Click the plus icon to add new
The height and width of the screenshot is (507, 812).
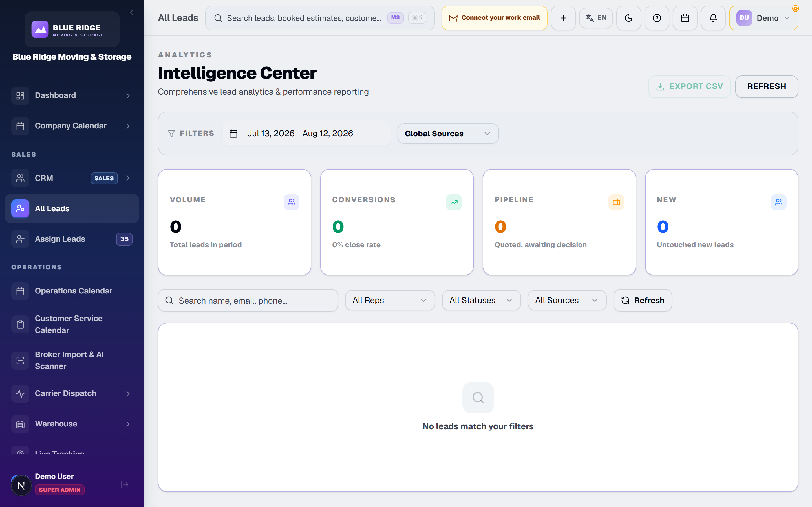(x=563, y=18)
